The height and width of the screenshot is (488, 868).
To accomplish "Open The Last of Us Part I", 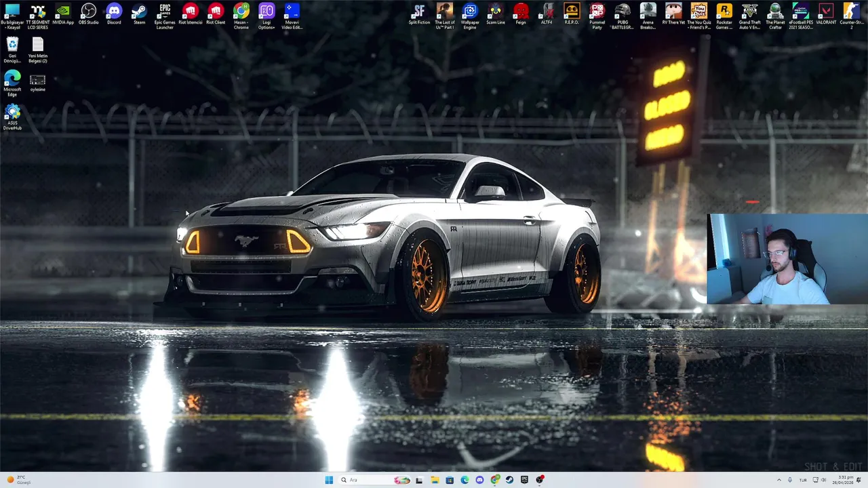I will (445, 16).
